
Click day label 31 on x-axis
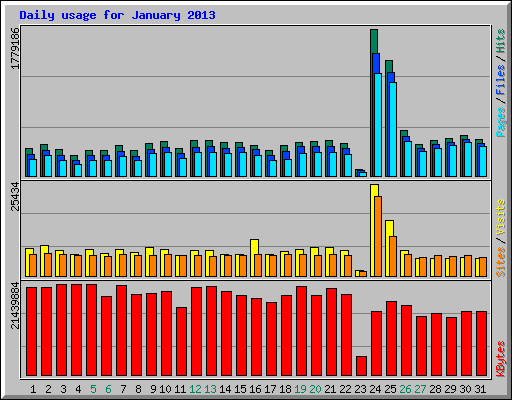[x=480, y=389]
